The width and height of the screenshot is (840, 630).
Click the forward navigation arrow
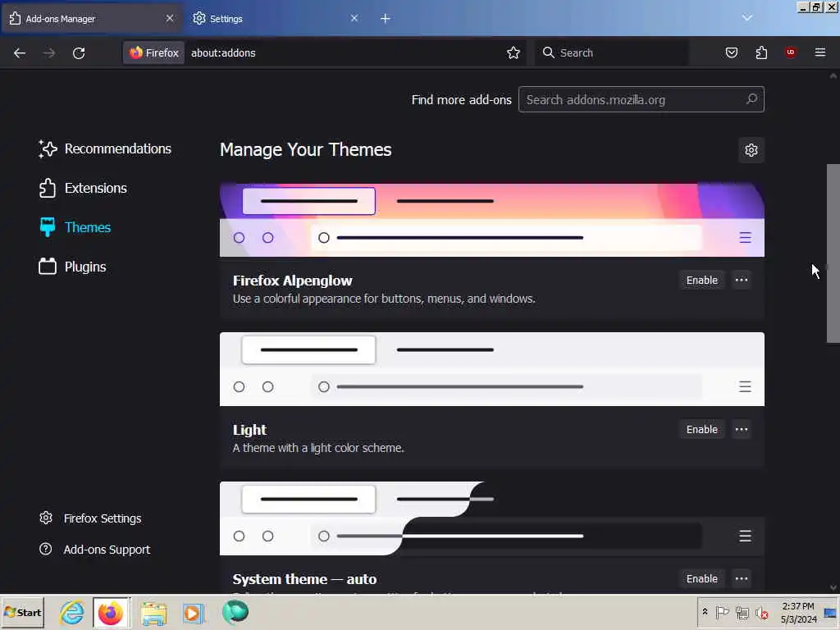pyautogui.click(x=48, y=52)
